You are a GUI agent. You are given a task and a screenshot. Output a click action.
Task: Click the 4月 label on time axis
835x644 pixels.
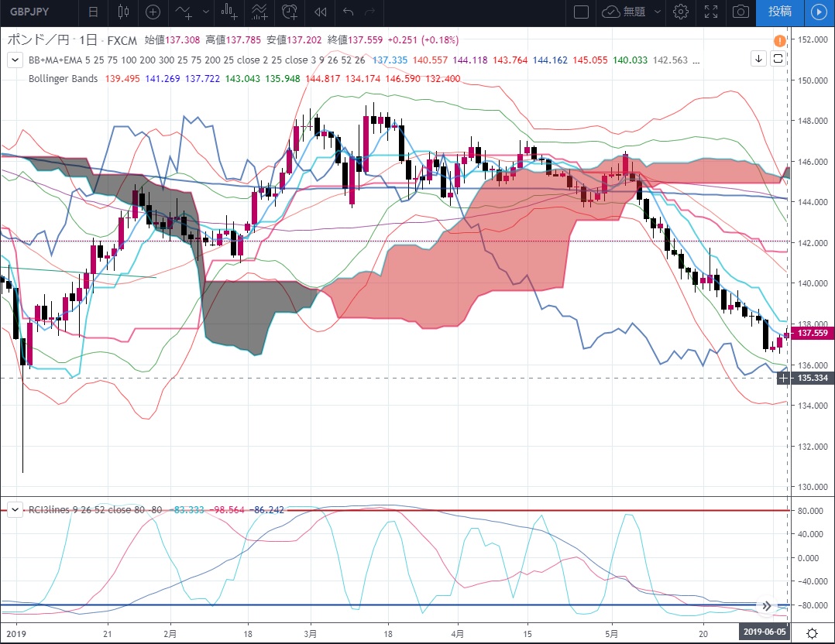pyautogui.click(x=457, y=634)
